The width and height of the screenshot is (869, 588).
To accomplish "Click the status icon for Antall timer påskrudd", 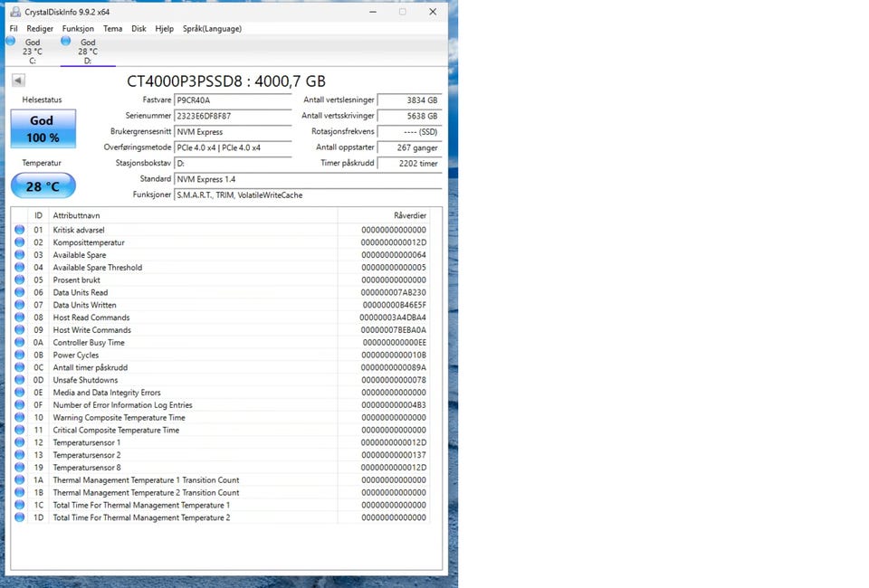I will click(19, 367).
